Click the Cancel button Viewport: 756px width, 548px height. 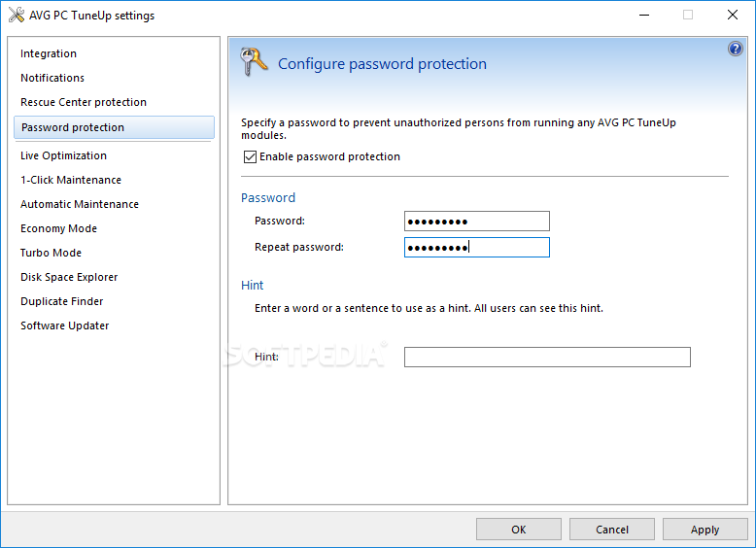[x=612, y=530]
